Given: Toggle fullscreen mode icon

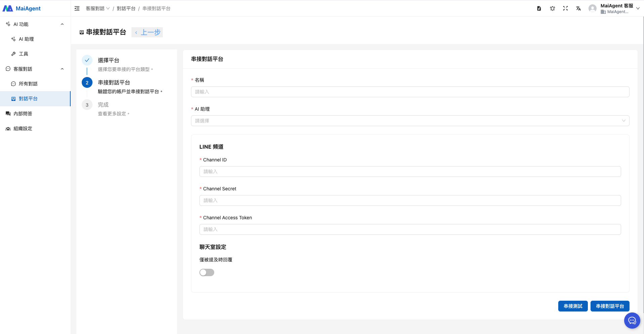Looking at the screenshot, I should 565,8.
